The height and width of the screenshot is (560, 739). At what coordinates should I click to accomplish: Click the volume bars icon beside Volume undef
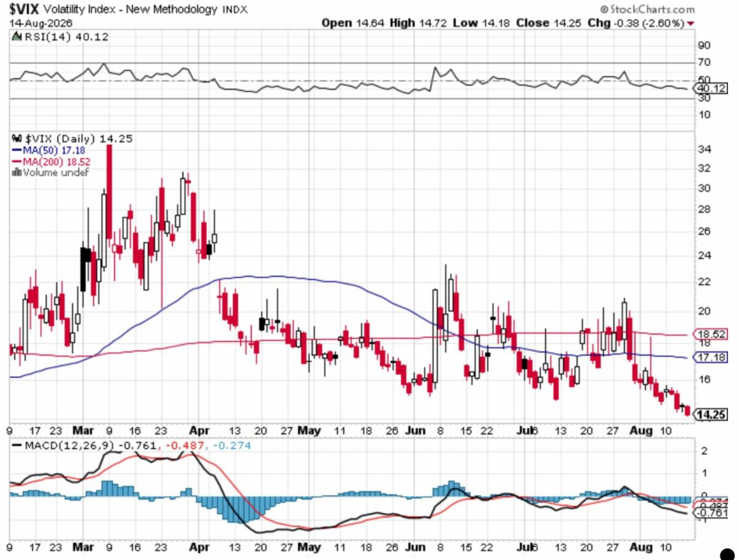point(17,172)
